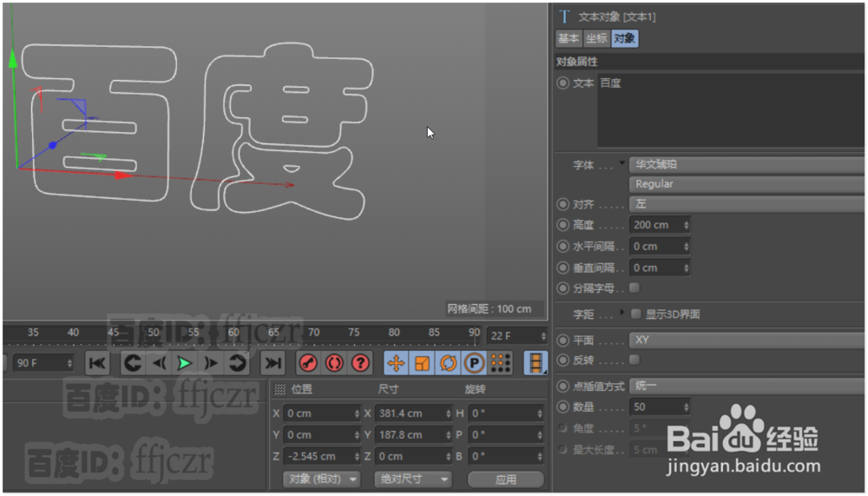Enable 分隔字母 checkbox
This screenshot has width=868, height=496.
coord(635,288)
